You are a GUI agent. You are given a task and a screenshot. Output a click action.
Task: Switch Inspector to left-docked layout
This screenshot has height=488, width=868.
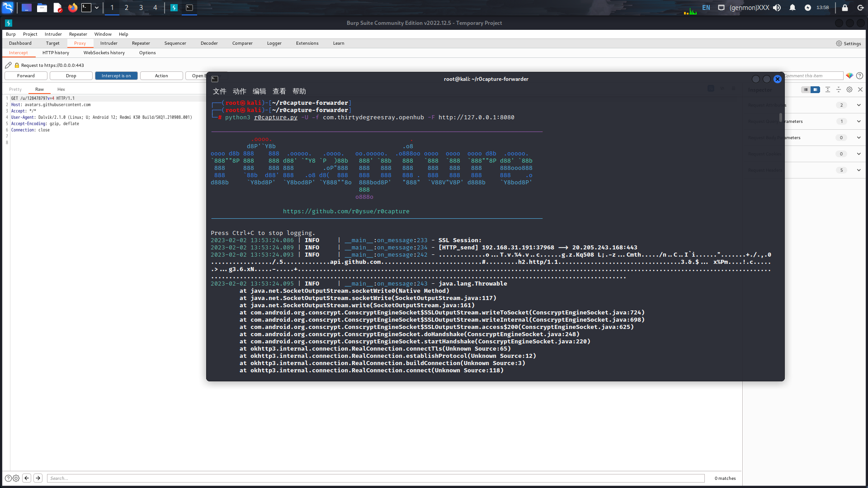806,89
